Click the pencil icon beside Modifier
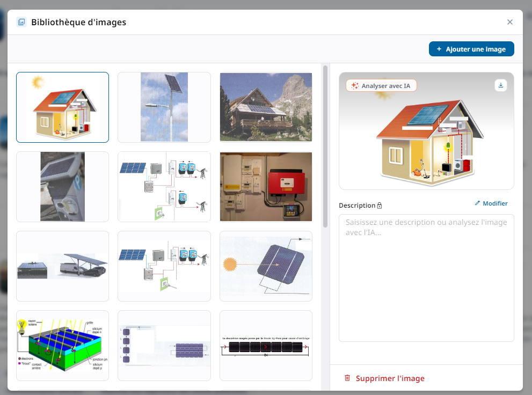Viewport: 532px width, 395px height. [x=477, y=203]
